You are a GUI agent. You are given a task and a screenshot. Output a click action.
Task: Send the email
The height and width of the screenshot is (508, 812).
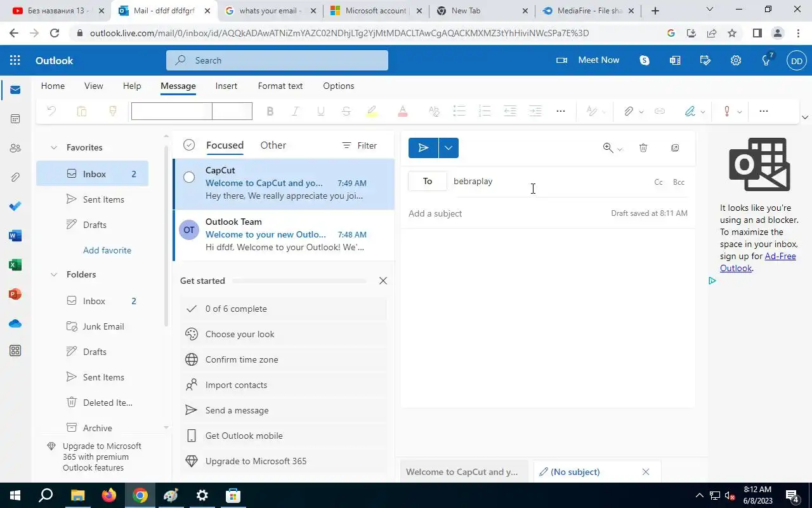pyautogui.click(x=424, y=148)
